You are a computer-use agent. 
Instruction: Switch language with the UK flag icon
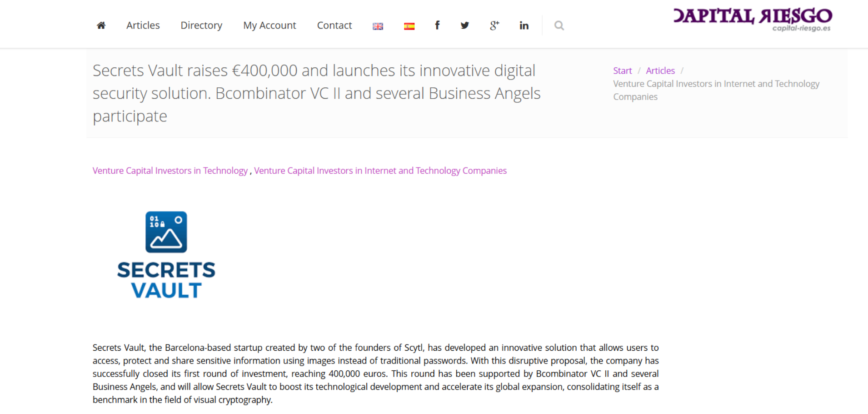coord(378,26)
